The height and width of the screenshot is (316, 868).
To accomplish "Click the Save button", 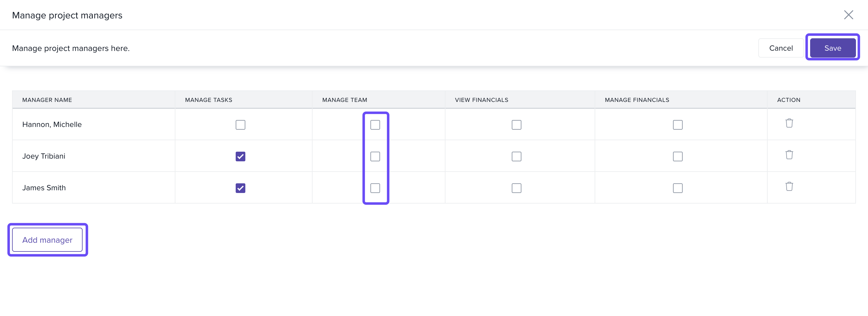I will click(832, 48).
